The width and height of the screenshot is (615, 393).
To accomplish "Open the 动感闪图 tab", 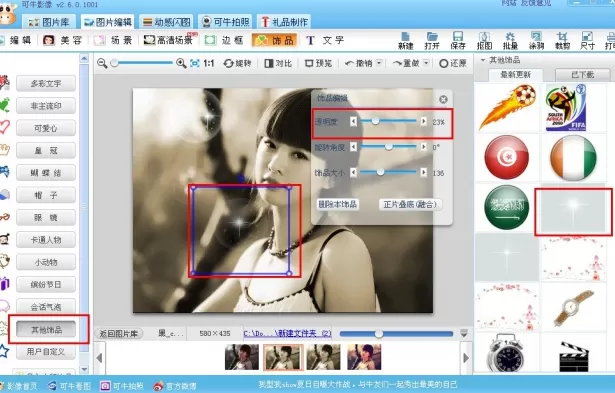I will (166, 22).
